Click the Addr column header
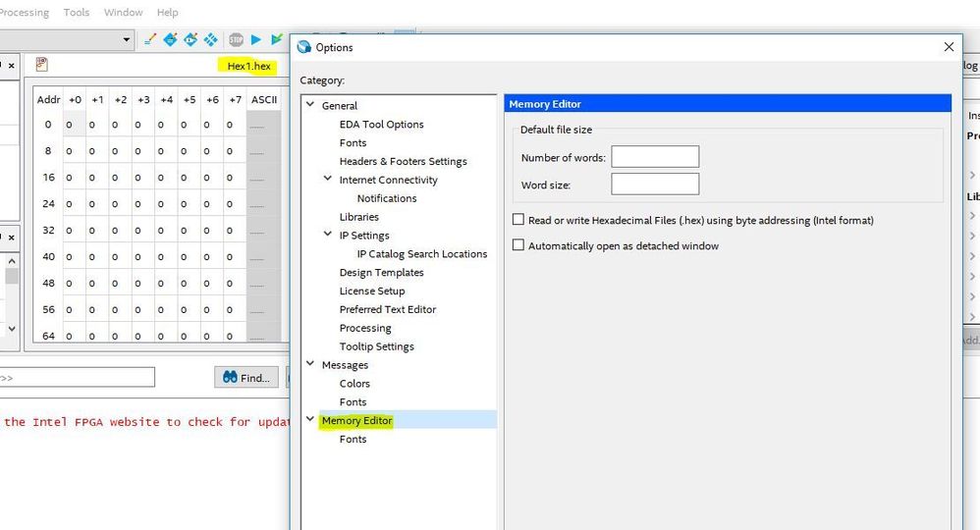This screenshot has width=980, height=530. (x=48, y=99)
